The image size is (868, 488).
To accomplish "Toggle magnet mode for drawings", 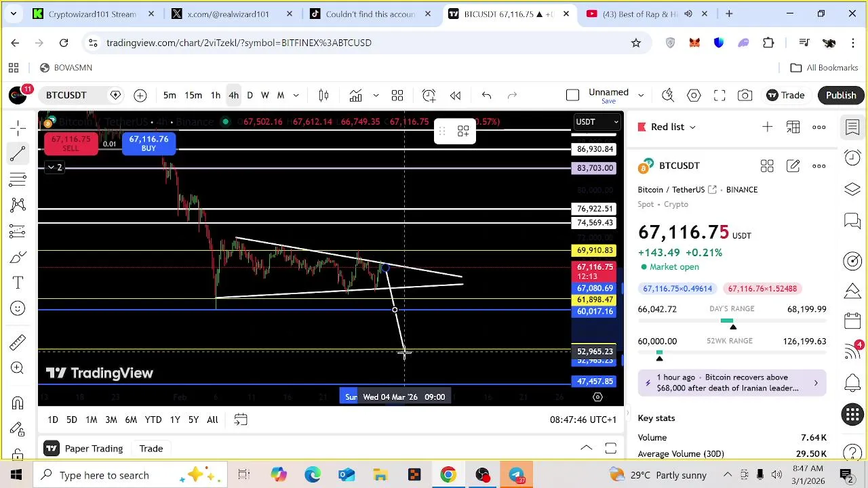I will (18, 403).
